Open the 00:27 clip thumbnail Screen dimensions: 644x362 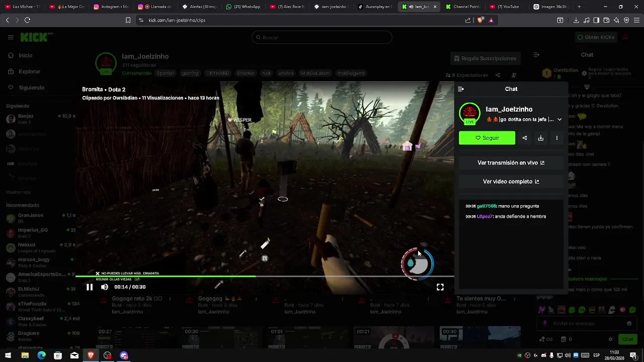click(136, 338)
